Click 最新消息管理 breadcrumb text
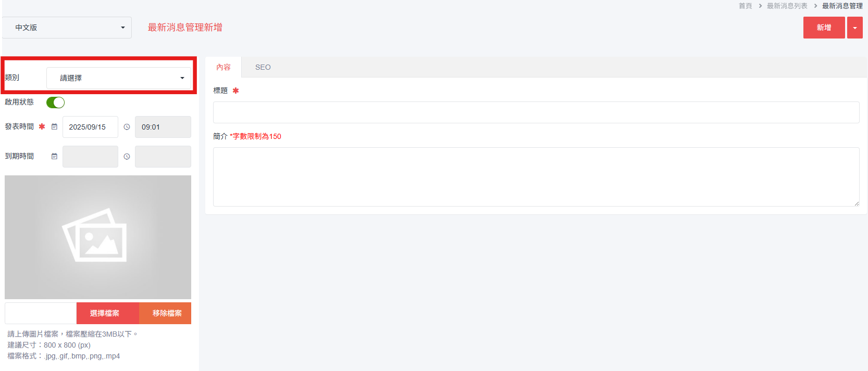Screen dimensions: 868x371 [x=842, y=6]
